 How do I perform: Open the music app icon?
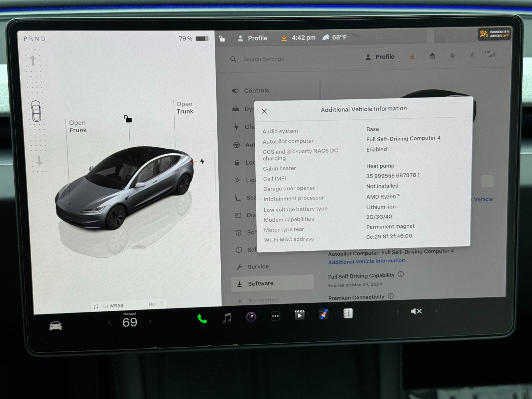[227, 318]
